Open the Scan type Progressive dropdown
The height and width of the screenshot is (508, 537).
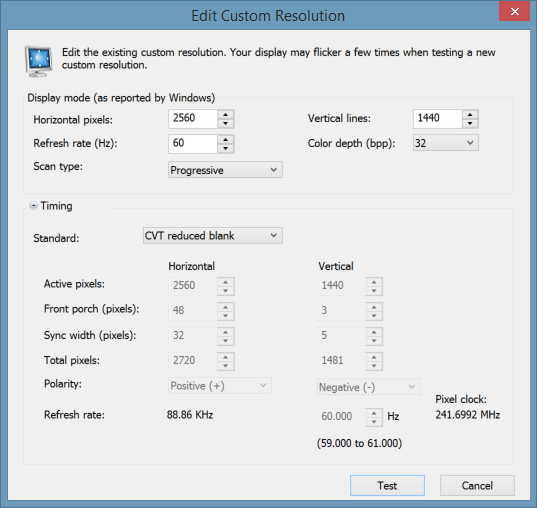[225, 170]
